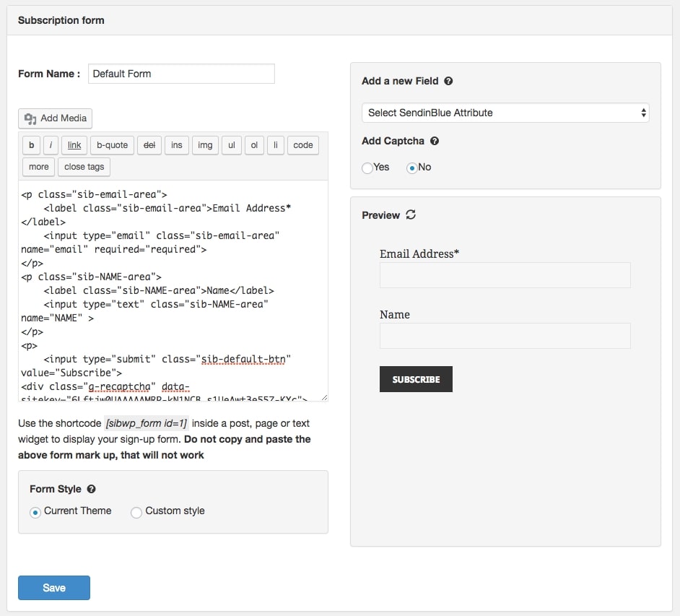
Task: Toggle italic with the i quicktag
Action: coord(51,145)
